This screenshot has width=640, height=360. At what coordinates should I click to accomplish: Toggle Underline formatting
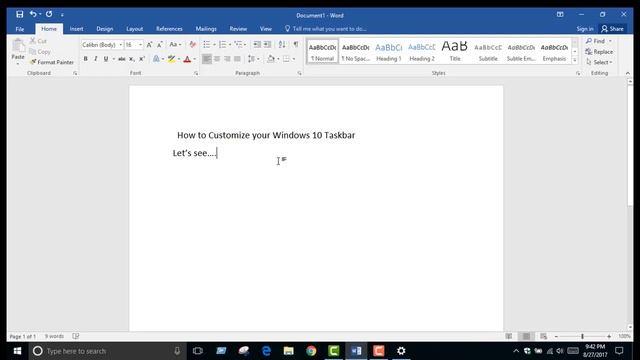coord(106,59)
